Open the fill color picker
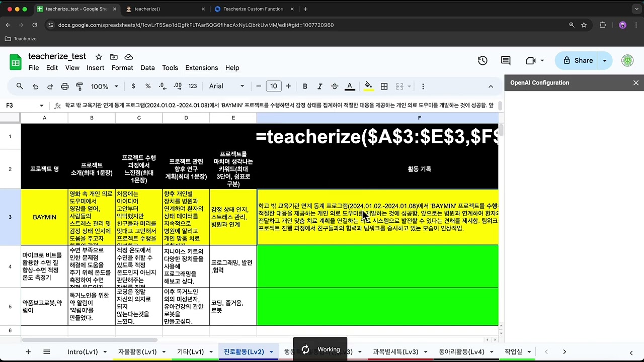 [368, 86]
